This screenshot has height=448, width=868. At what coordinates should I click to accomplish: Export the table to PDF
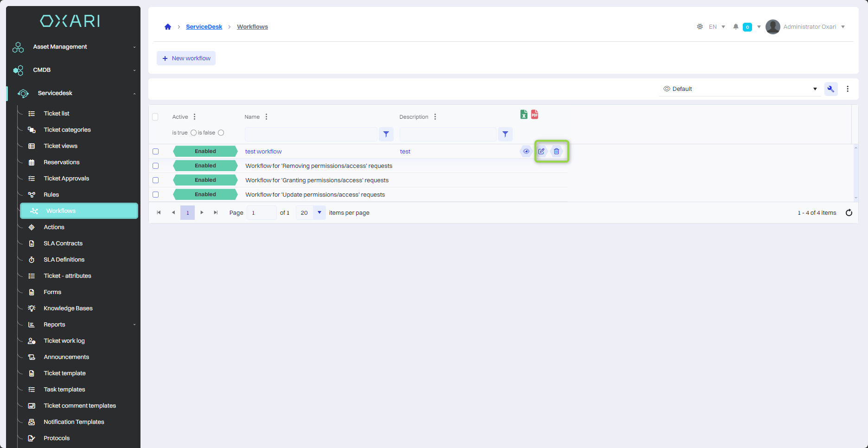click(535, 115)
